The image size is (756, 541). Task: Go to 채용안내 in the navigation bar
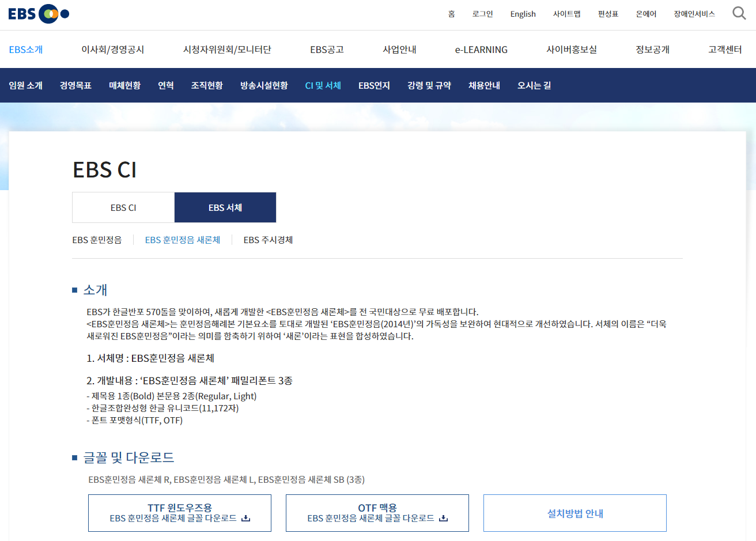pyautogui.click(x=484, y=85)
